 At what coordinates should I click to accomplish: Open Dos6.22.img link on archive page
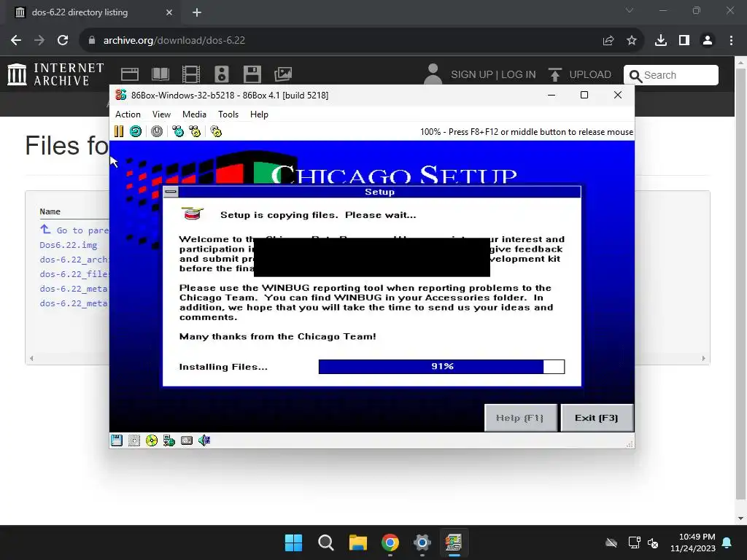pyautogui.click(x=68, y=245)
